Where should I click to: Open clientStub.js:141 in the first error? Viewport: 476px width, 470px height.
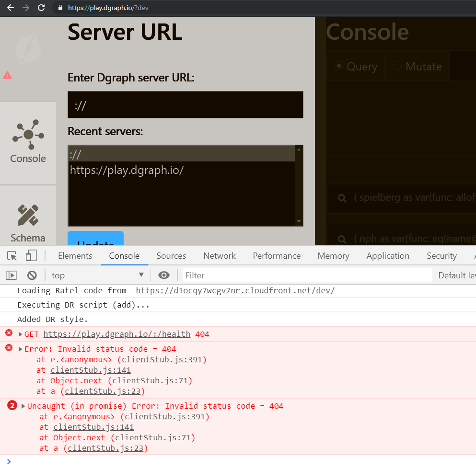click(x=91, y=370)
